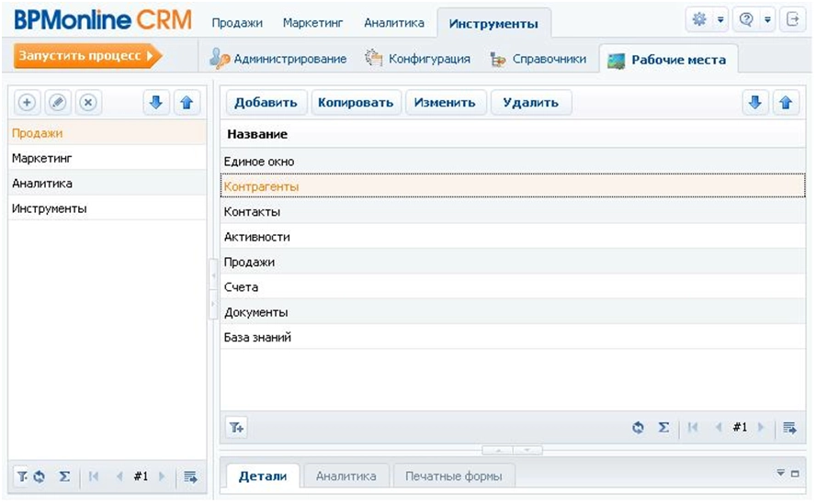Click filter icon in workplaces panel footer
This screenshot has width=816, height=504.
coord(22,476)
